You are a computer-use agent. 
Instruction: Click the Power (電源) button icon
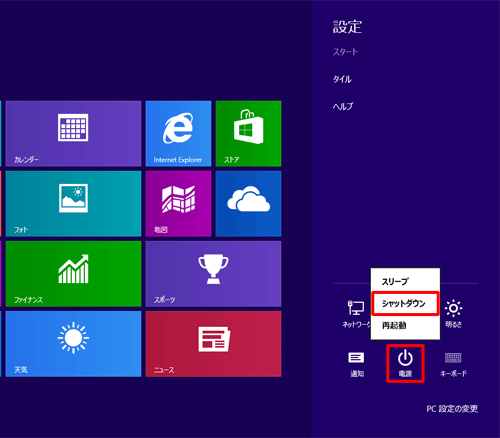point(405,363)
